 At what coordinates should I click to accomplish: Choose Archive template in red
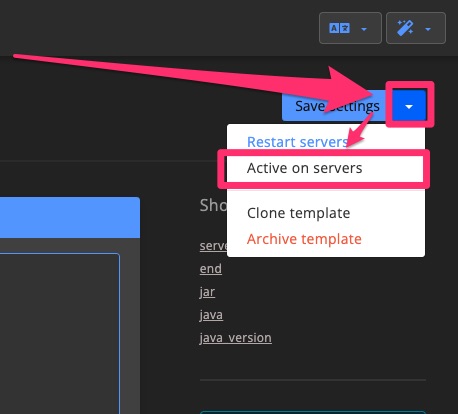click(304, 239)
